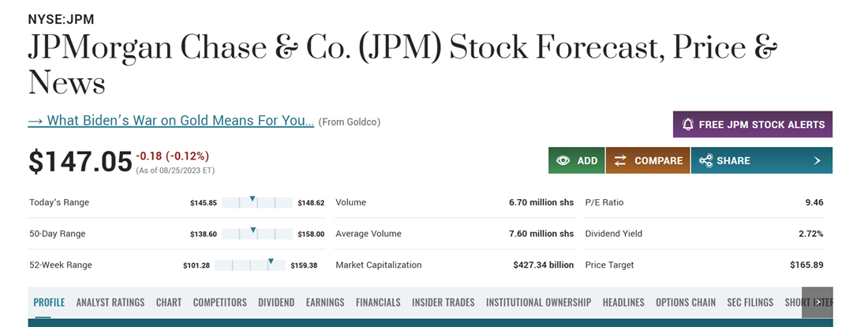
Task: Click the share network icon
Action: coord(705,160)
